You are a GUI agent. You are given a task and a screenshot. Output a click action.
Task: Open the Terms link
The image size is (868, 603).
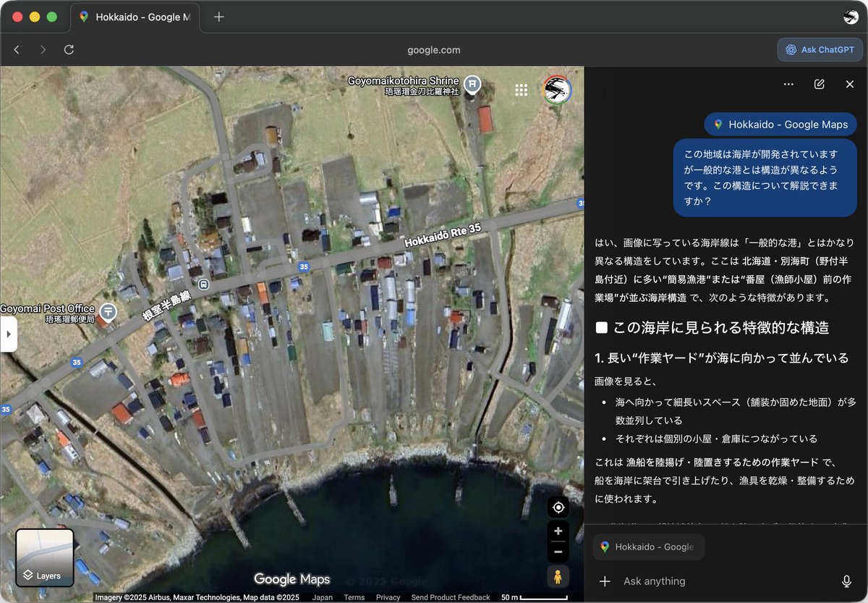(x=354, y=597)
